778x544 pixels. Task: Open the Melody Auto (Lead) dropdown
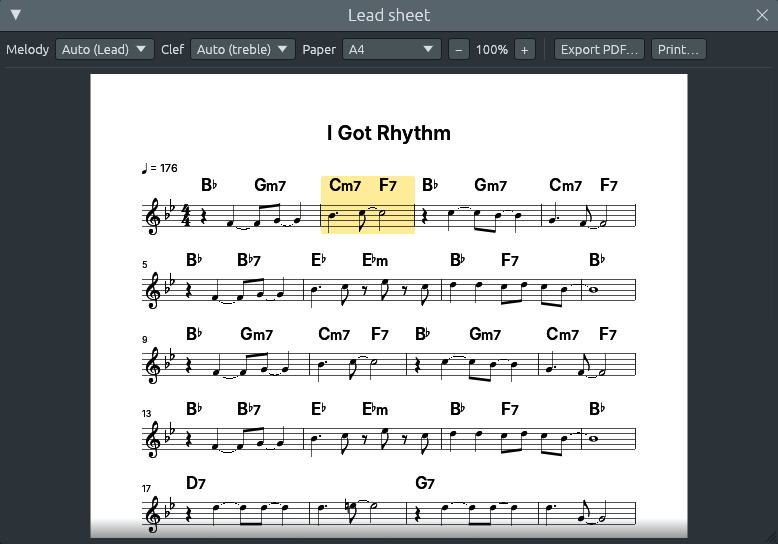tap(105, 49)
